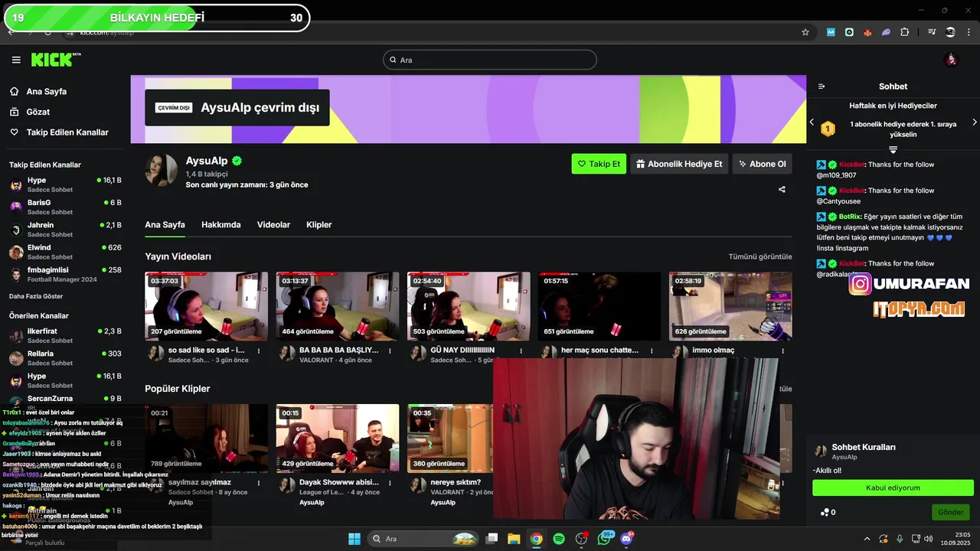Open the Elwind followed channel
The height and width of the screenshot is (551, 980).
point(65,252)
